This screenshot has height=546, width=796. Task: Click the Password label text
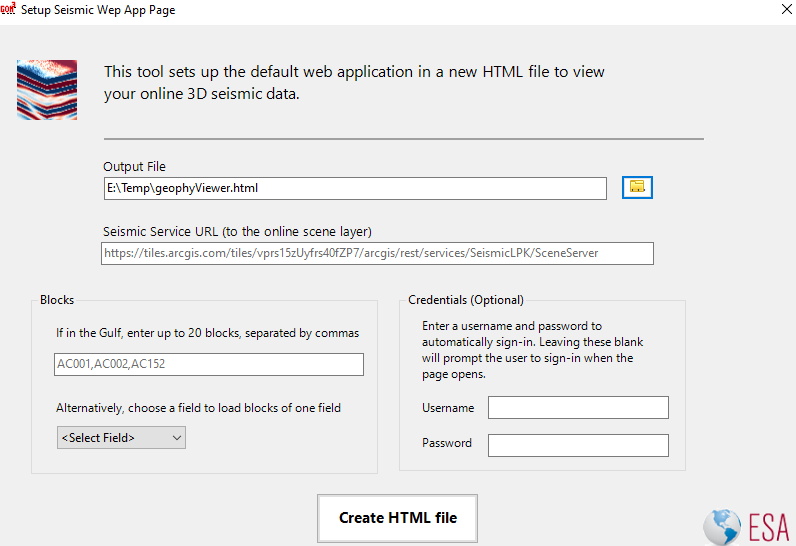446,443
